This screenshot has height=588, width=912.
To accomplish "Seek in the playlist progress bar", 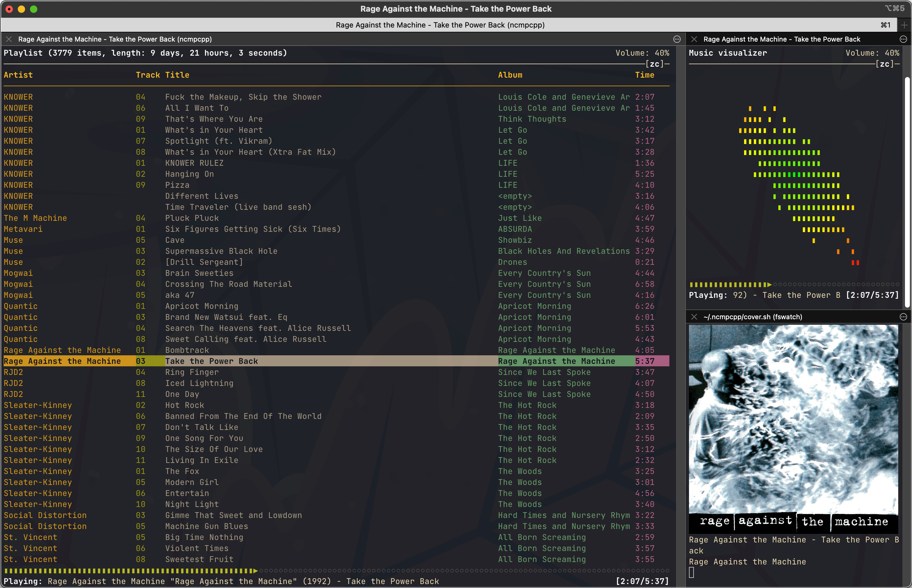I will (336, 571).
